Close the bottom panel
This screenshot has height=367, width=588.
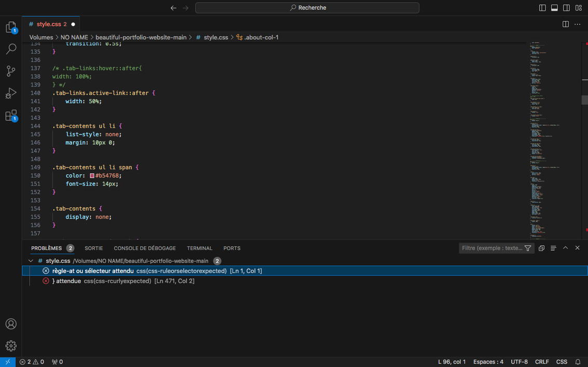(x=578, y=248)
